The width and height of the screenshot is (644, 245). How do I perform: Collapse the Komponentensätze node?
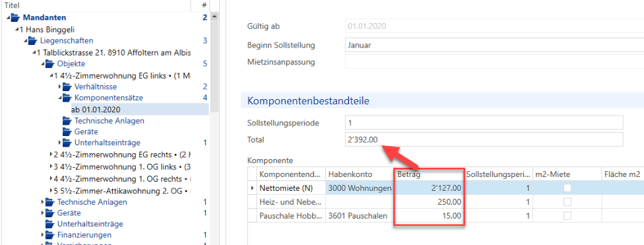59,98
